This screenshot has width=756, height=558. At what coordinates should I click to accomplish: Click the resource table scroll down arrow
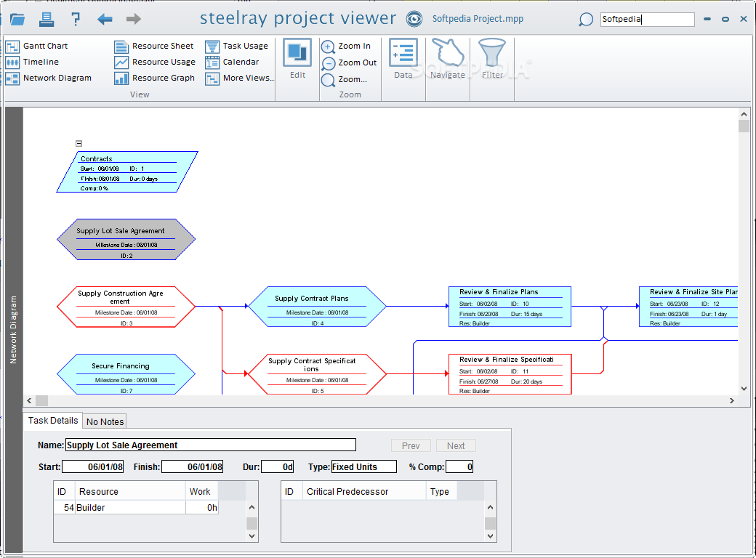point(252,535)
